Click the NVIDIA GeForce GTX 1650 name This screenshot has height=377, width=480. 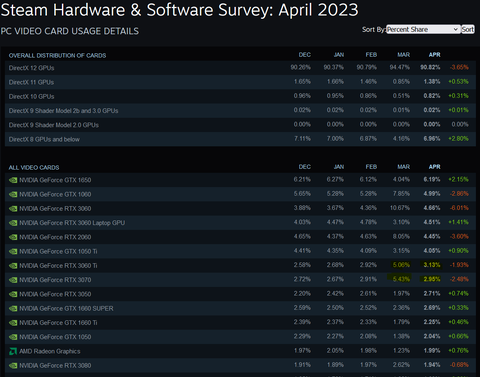[55, 180]
